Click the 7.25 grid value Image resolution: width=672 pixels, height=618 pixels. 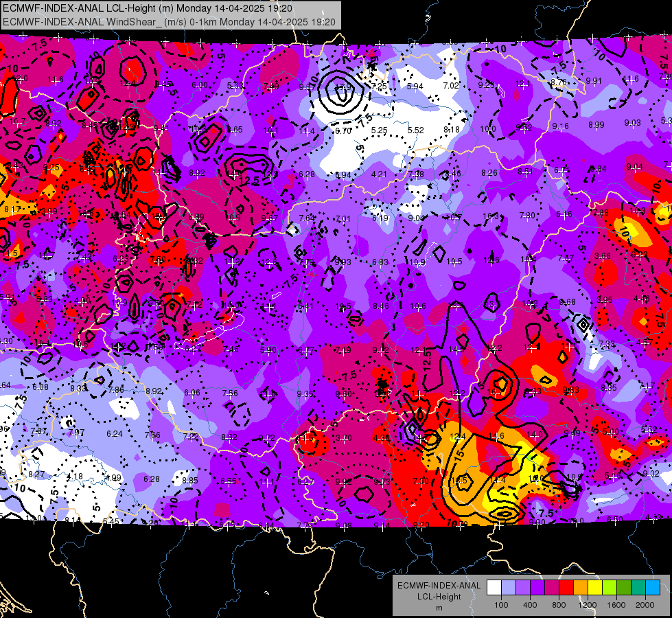click(x=380, y=87)
